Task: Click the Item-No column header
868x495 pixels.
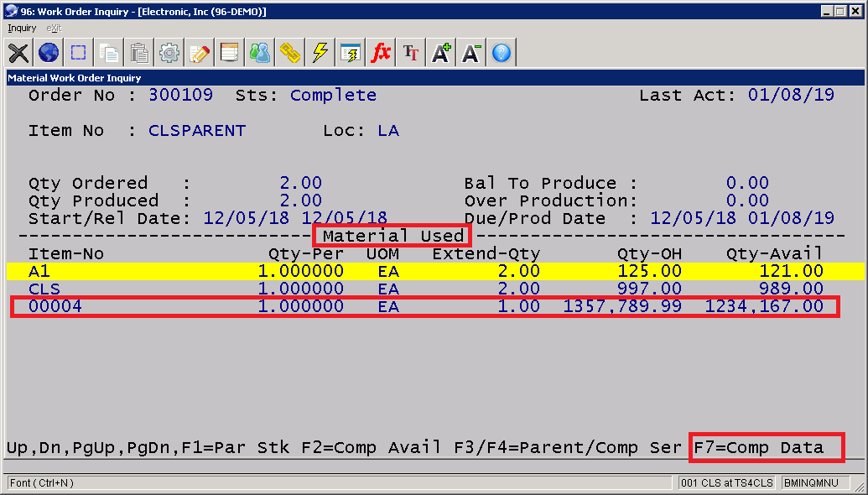Action: 66,254
